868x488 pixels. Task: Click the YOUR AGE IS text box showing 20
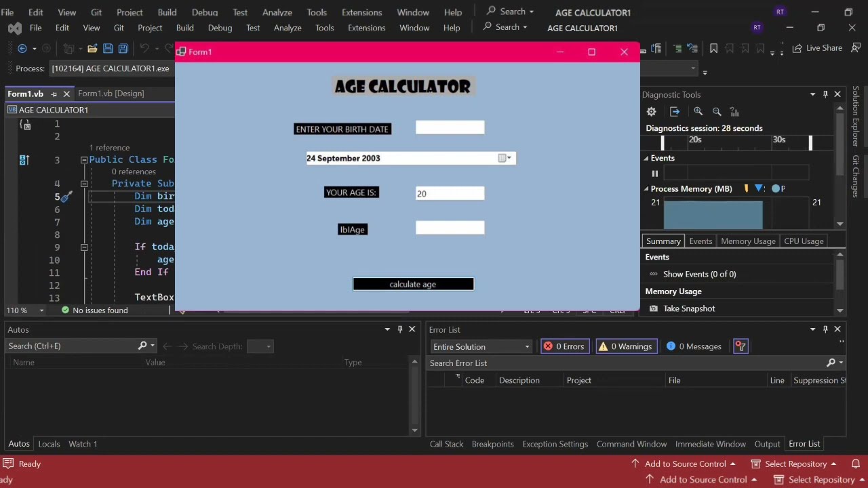[x=450, y=193]
